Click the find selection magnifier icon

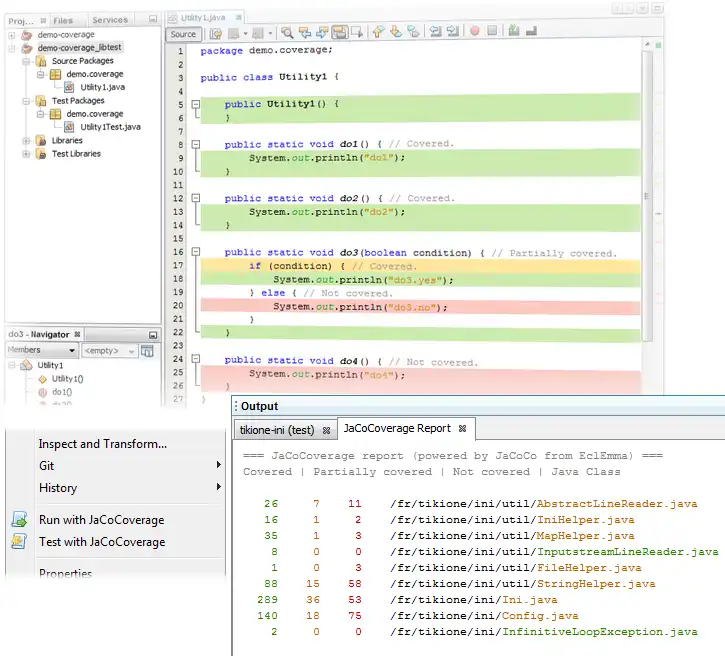(288, 33)
